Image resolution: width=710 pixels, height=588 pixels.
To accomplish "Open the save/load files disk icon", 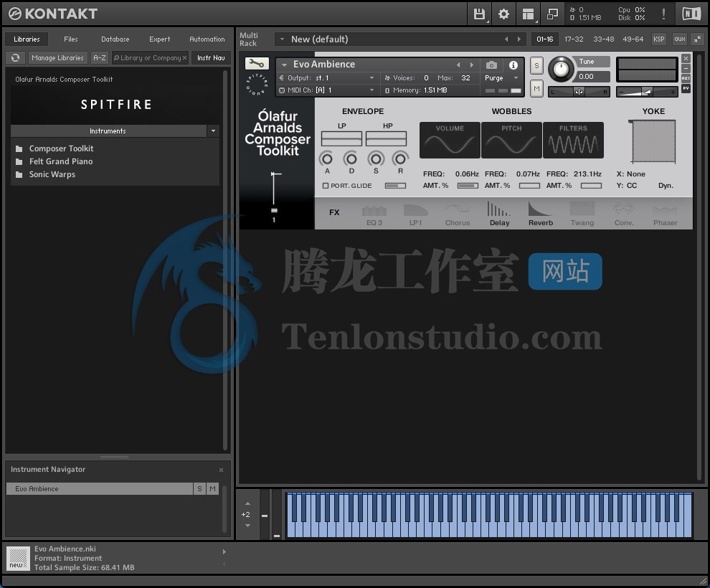I will point(479,14).
